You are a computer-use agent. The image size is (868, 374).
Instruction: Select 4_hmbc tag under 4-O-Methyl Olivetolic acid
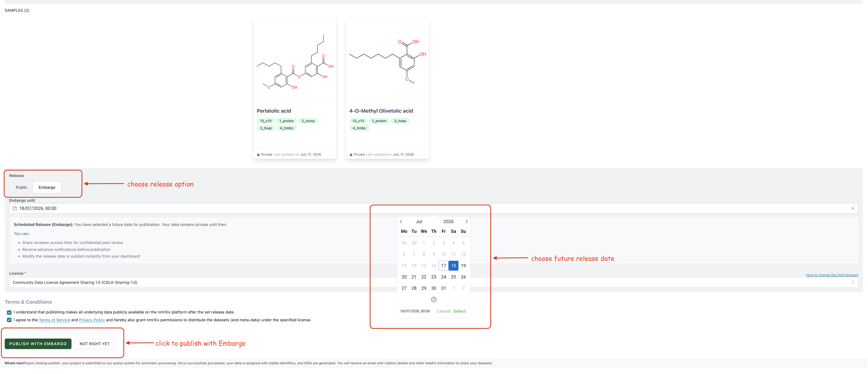click(359, 128)
